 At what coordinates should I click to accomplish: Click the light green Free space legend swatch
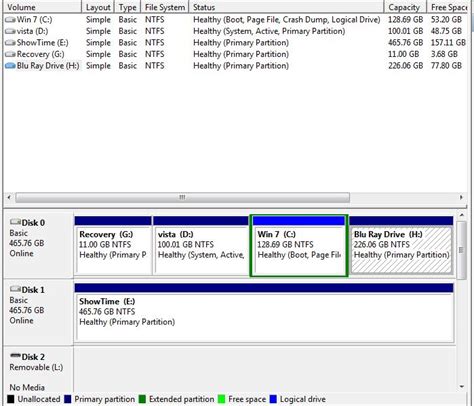point(221,399)
